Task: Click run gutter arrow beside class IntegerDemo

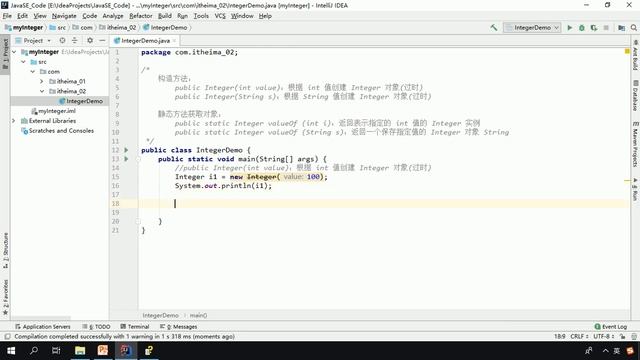Action: (x=126, y=150)
